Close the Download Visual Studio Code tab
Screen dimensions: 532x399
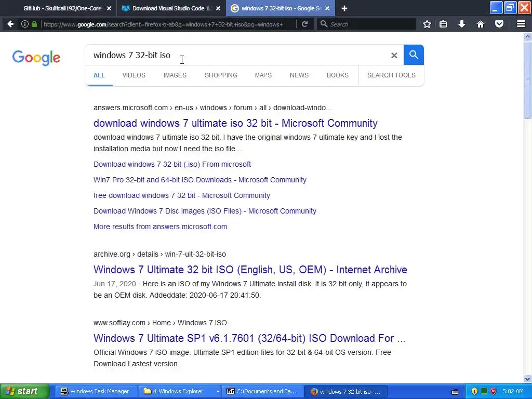[218, 8]
